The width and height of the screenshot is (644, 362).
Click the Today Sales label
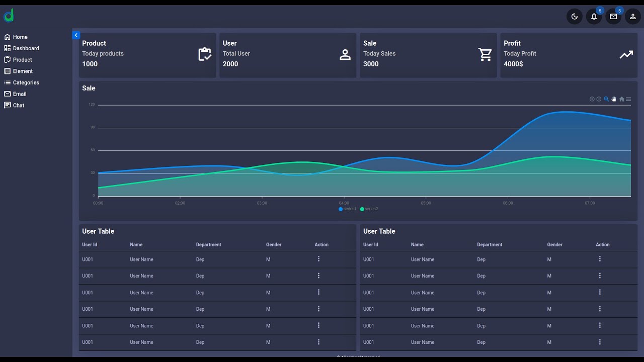(379, 54)
